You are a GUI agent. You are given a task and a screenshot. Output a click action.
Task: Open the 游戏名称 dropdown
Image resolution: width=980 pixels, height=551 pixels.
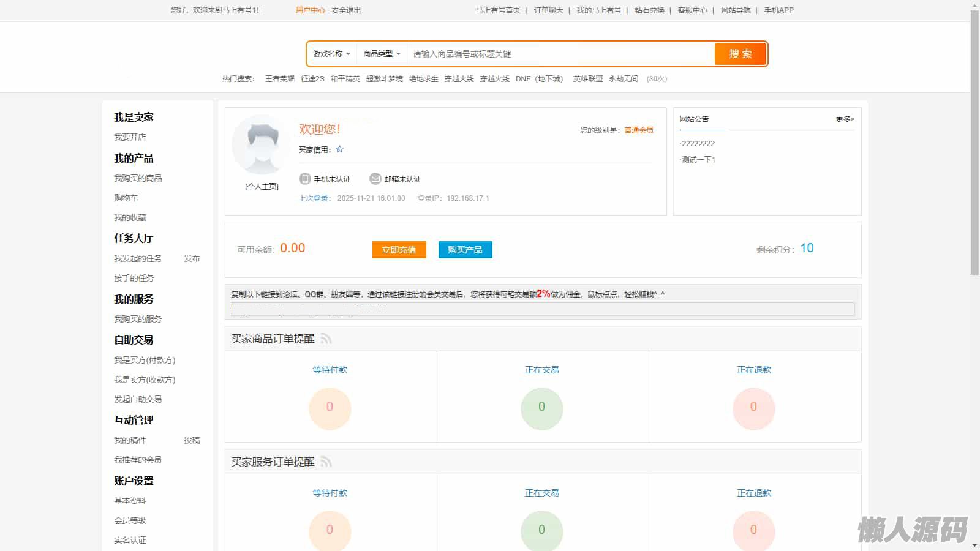331,54
